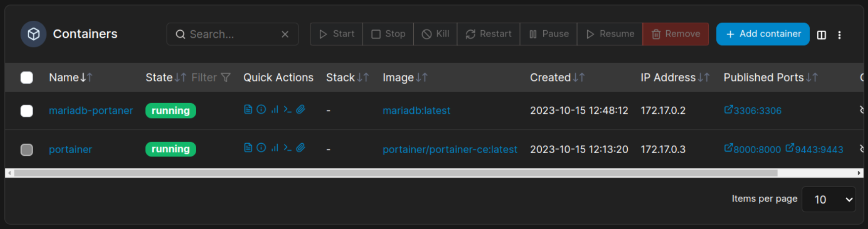Image resolution: width=868 pixels, height=229 pixels.
Task: Select the mariadb-portaner container checkbox
Action: (27, 111)
